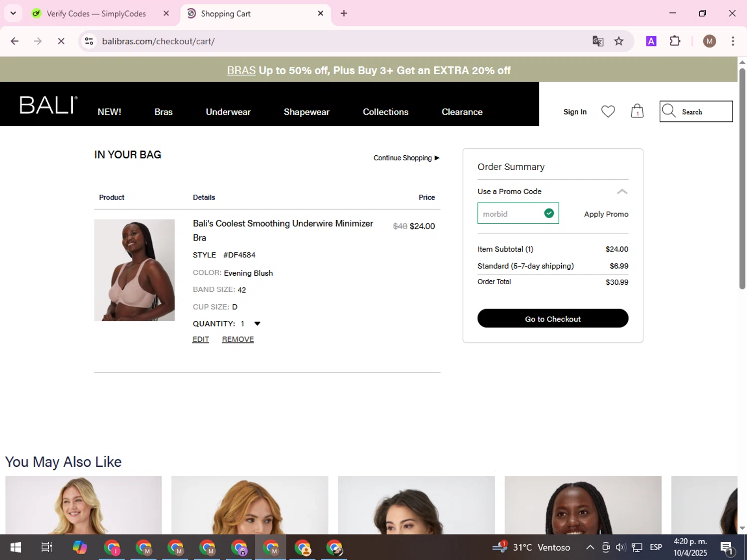Viewport: 747px width, 560px height.
Task: Open the Collections menu
Action: (x=385, y=112)
